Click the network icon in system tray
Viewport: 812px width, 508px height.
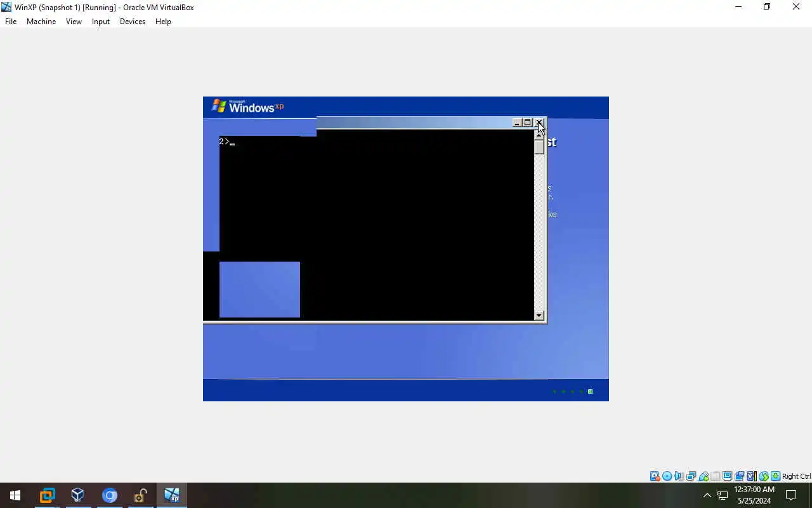pos(723,495)
